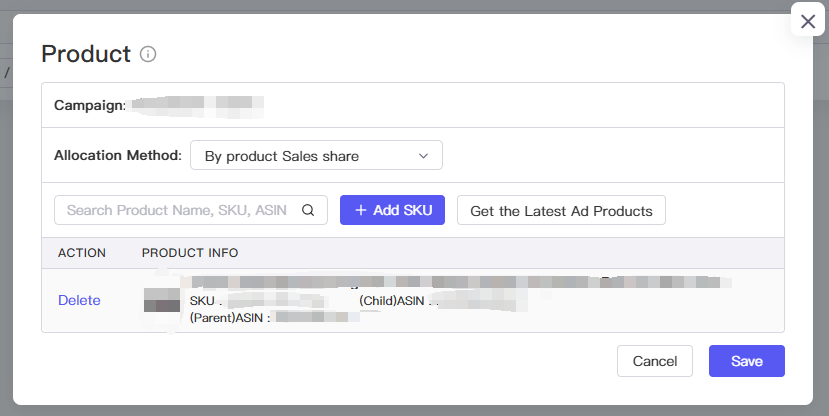This screenshot has height=416, width=829.
Task: Click the PRODUCT INFO column header
Action: (190, 253)
